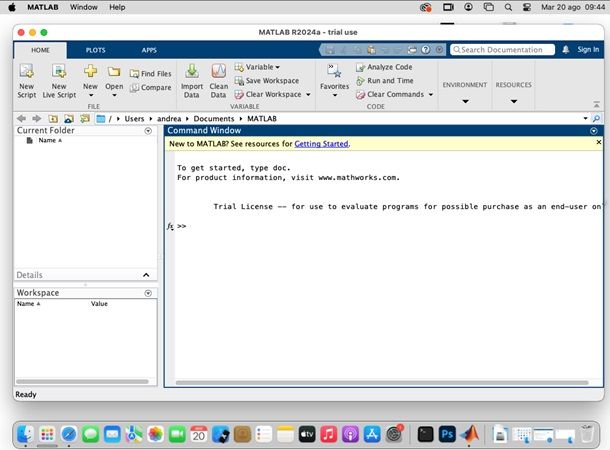Click Clear Workspace
Screen dimensions: 610x450
(268, 94)
